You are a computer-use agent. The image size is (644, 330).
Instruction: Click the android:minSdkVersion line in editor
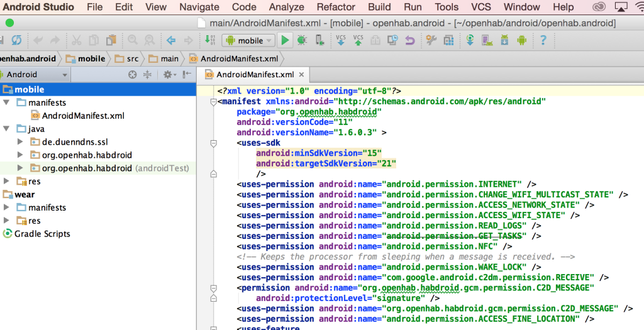319,153
